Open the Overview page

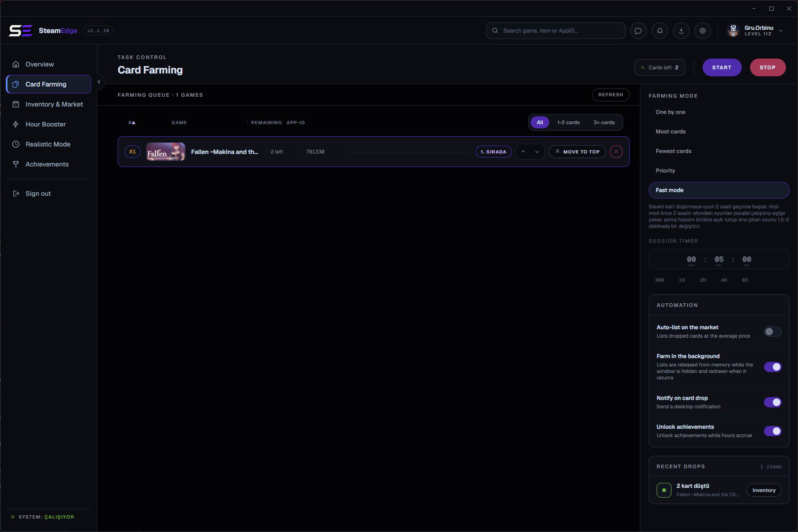(48, 64)
